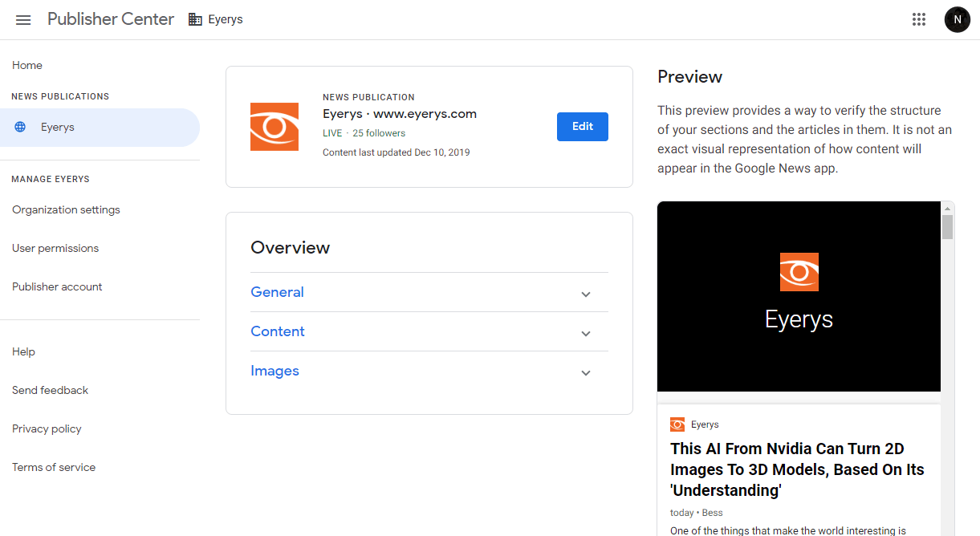Image resolution: width=980 pixels, height=536 pixels.
Task: Expand the Images section chevron
Action: [x=586, y=372]
